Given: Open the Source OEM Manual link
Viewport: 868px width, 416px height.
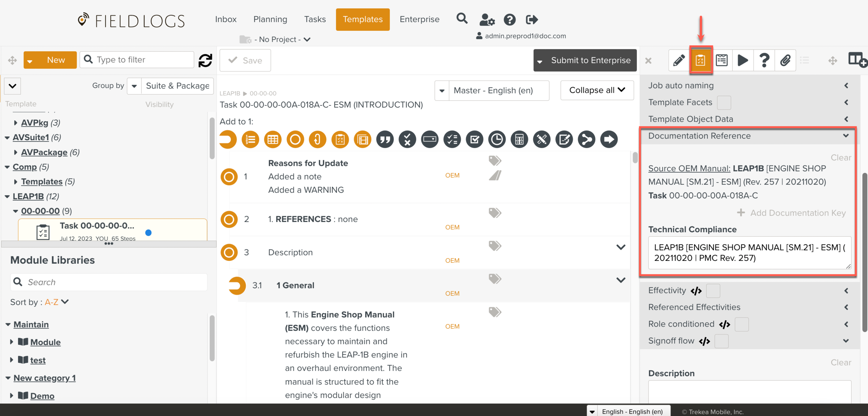Looking at the screenshot, I should pos(689,169).
